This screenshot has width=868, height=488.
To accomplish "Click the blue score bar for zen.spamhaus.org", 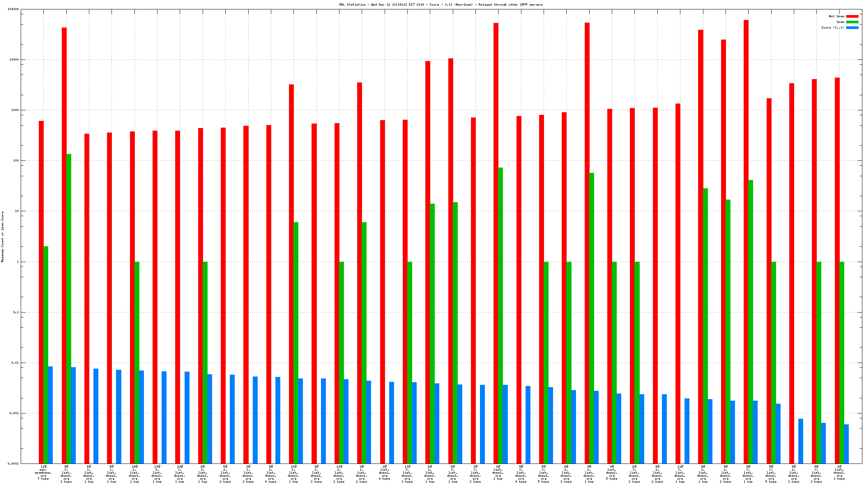I will (50, 414).
